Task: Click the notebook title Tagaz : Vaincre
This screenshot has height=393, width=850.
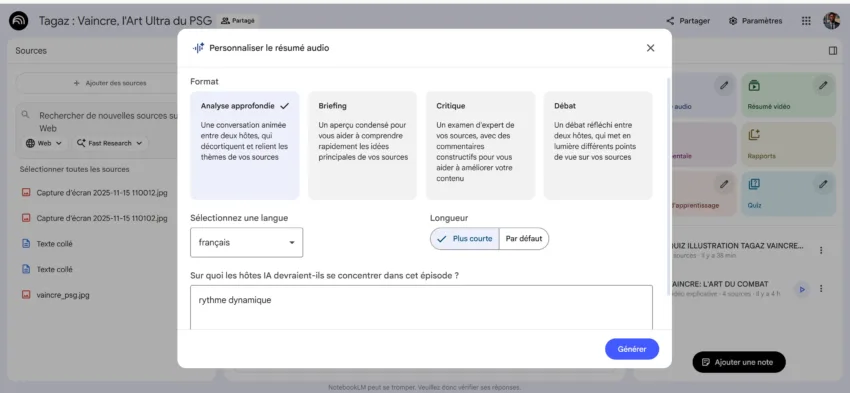Action: [125, 21]
